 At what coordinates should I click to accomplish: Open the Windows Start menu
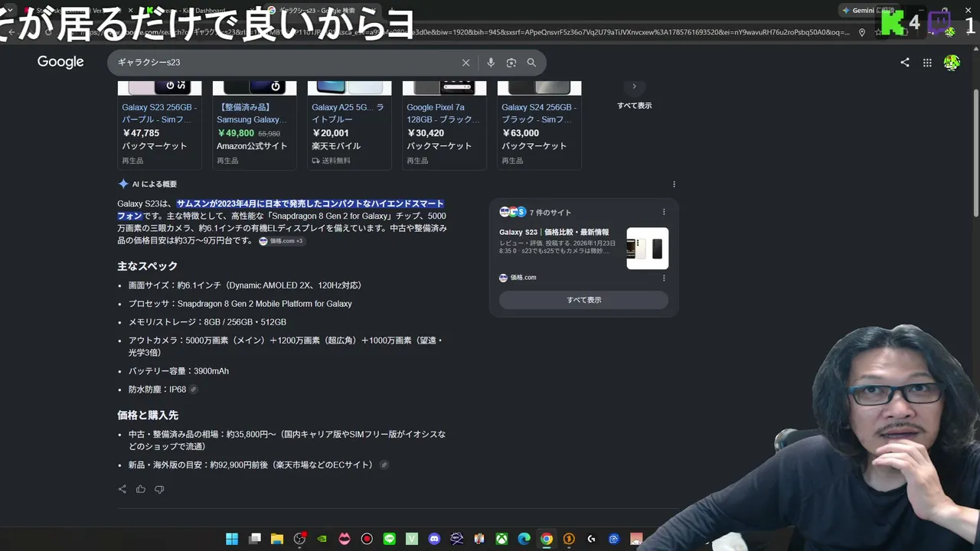click(x=232, y=539)
